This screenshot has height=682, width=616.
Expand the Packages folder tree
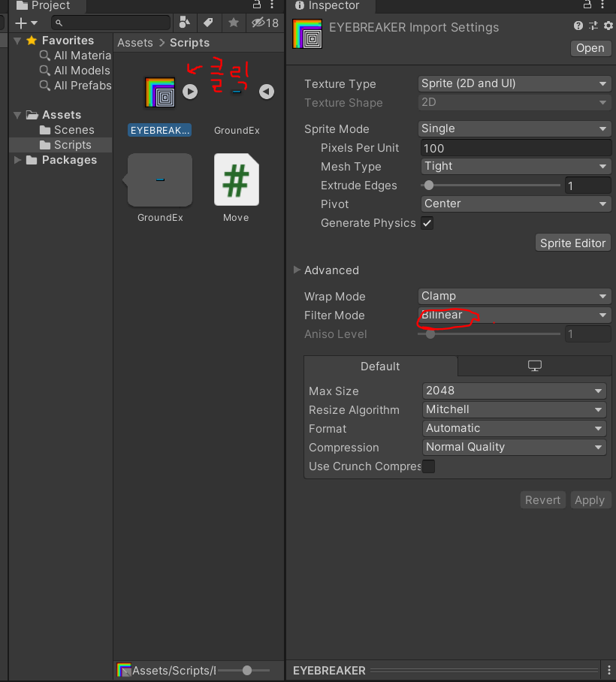[17, 160]
